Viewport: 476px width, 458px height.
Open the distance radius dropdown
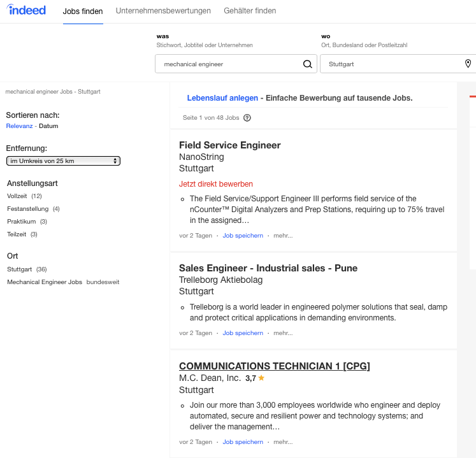click(x=63, y=161)
